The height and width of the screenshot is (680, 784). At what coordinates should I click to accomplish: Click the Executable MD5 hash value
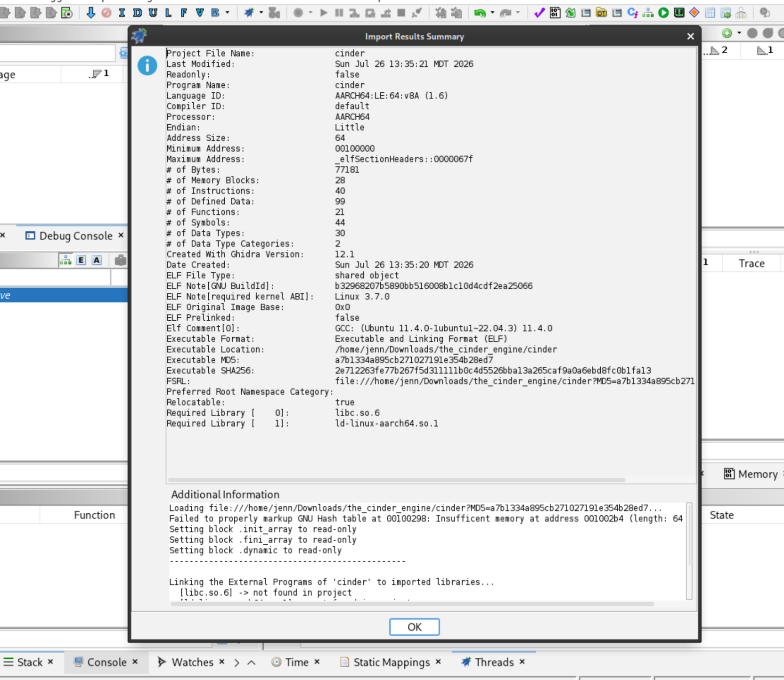coord(414,360)
